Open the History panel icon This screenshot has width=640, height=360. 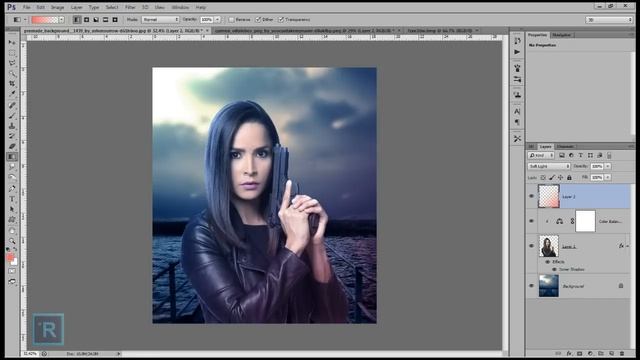[517, 41]
